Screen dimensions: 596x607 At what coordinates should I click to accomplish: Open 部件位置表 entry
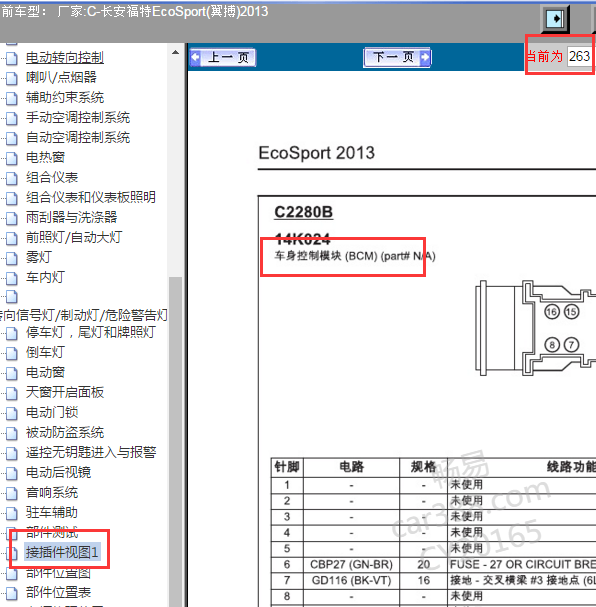click(58, 593)
